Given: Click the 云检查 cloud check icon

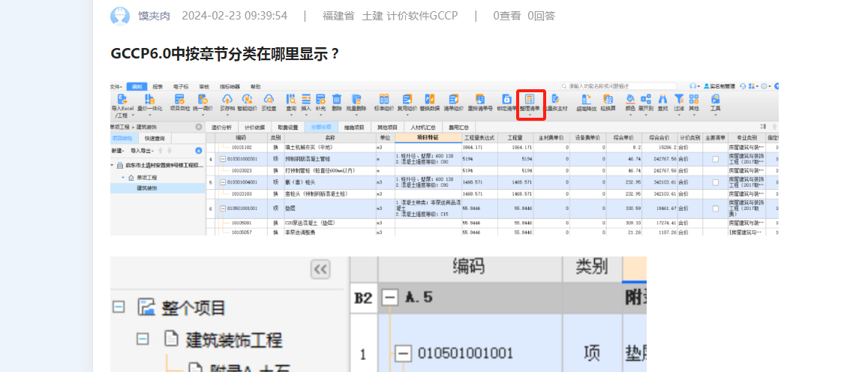Looking at the screenshot, I should click(x=269, y=99).
